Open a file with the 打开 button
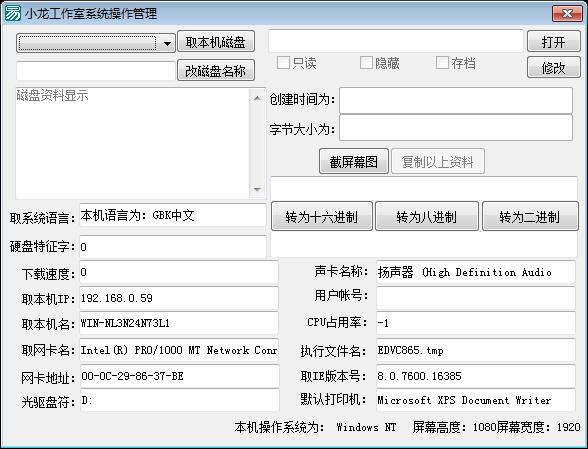The width and height of the screenshot is (588, 449). click(554, 41)
